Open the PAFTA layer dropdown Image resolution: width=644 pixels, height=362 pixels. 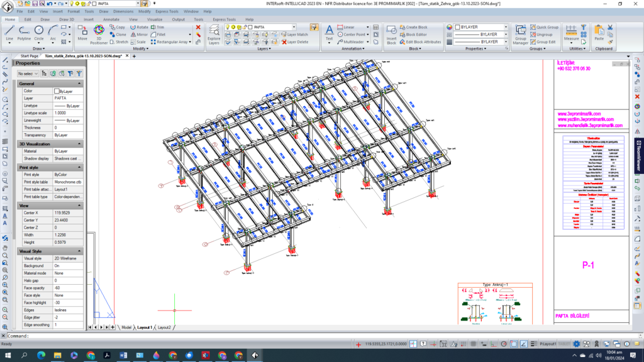click(x=293, y=28)
